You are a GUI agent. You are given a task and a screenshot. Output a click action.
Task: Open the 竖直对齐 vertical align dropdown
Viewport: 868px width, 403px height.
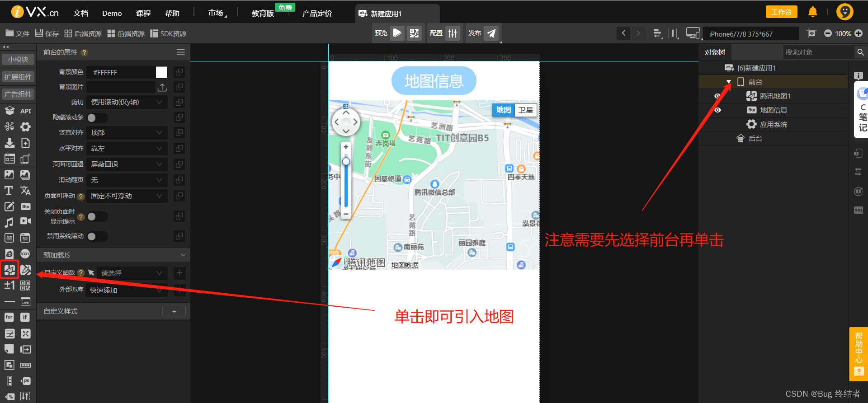(x=127, y=133)
